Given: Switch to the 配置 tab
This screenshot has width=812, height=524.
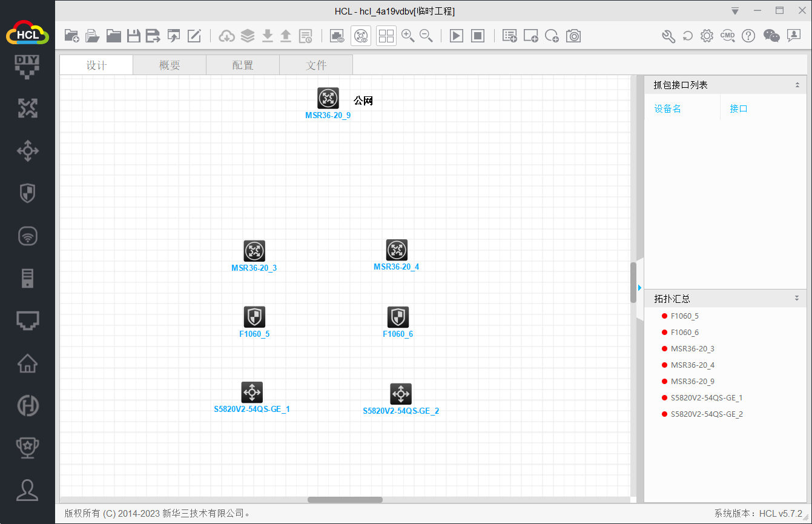Looking at the screenshot, I should pos(243,65).
